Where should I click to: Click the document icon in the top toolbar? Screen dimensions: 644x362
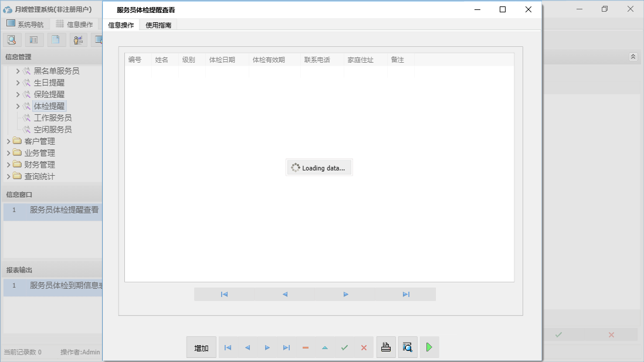click(56, 40)
